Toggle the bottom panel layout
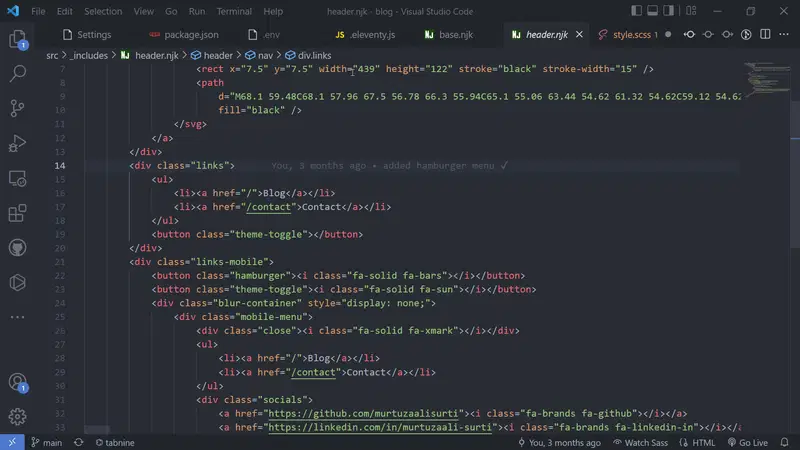This screenshot has width=800, height=450. pyautogui.click(x=652, y=11)
